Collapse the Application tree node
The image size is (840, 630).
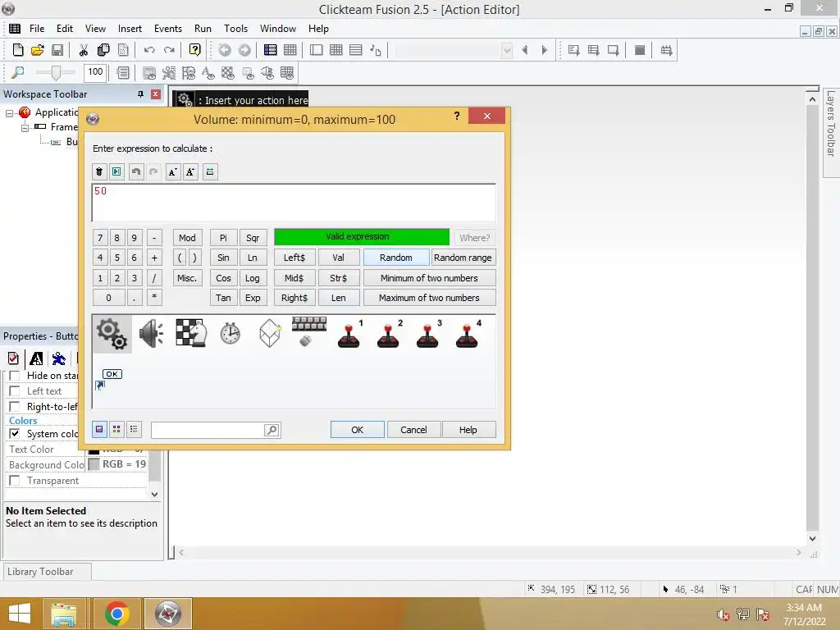pyautogui.click(x=9, y=113)
